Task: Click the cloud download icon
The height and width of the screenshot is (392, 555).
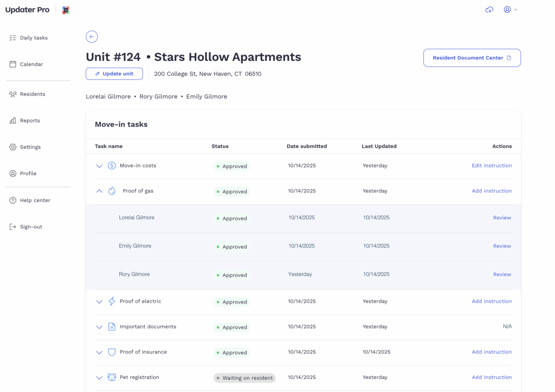Action: click(x=489, y=10)
